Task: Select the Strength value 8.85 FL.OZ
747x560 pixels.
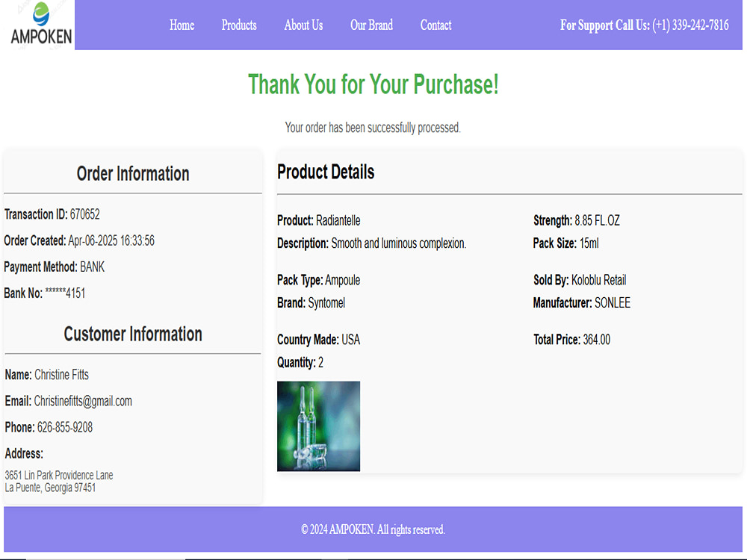Action: [x=598, y=220]
